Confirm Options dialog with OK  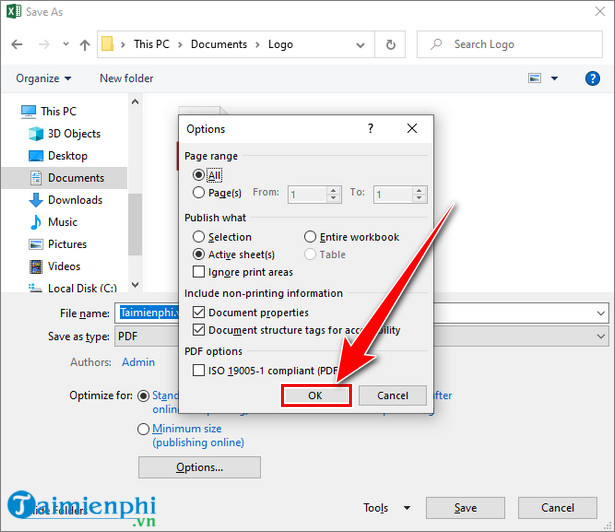(x=316, y=395)
